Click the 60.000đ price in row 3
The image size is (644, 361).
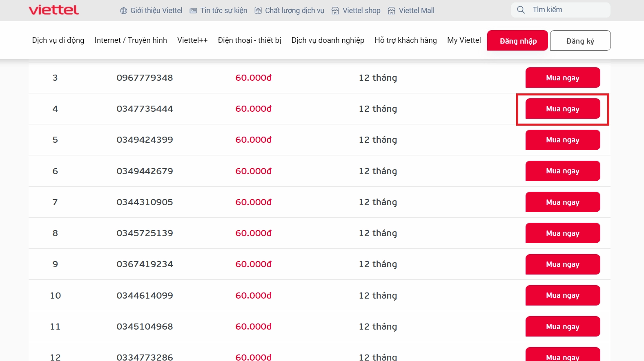254,78
